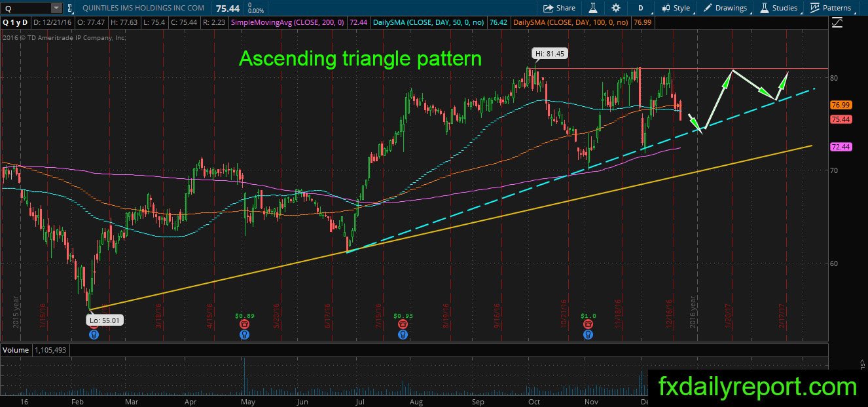Click the orange DailySMA (CLOSE, DAY, 100) label
868x407 pixels.
pyautogui.click(x=572, y=22)
